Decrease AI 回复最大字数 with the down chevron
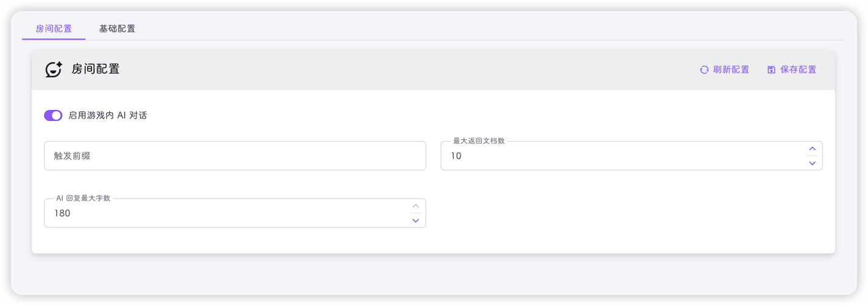The image size is (868, 306). point(415,220)
